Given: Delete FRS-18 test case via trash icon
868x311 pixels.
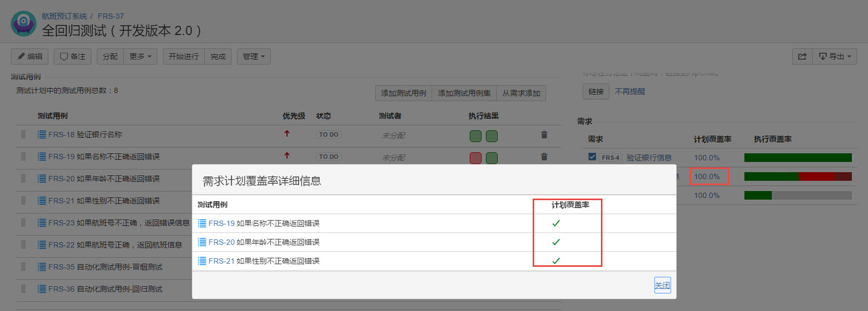Looking at the screenshot, I should [544, 135].
